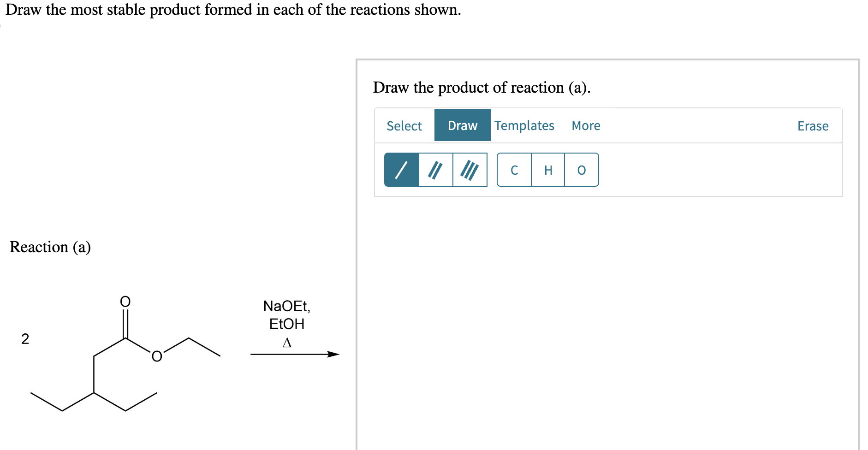Image resolution: width=868 pixels, height=450 pixels.
Task: Add an oxygen atom using the O button
Action: click(x=581, y=170)
